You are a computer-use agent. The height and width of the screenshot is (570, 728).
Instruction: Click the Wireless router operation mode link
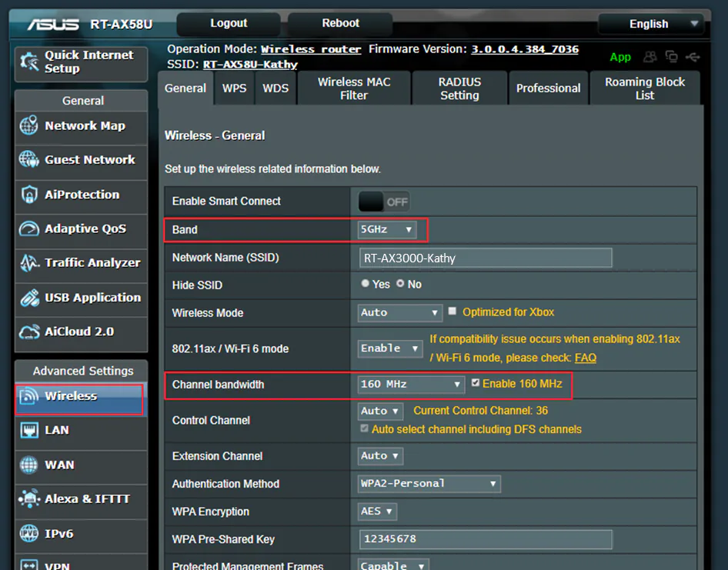coord(311,49)
